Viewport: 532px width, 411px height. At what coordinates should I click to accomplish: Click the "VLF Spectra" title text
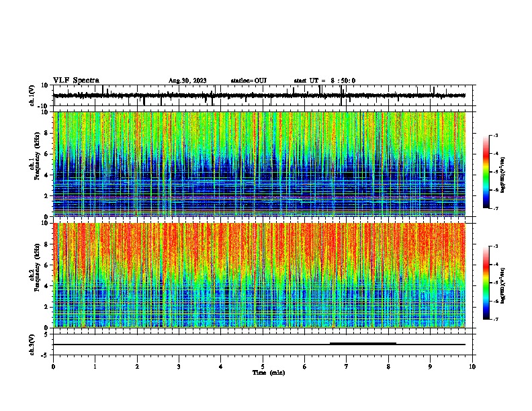tap(76, 81)
